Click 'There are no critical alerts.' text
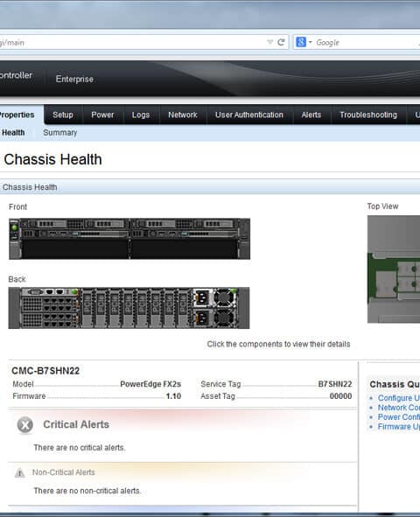The width and height of the screenshot is (420, 517). pyautogui.click(x=80, y=448)
